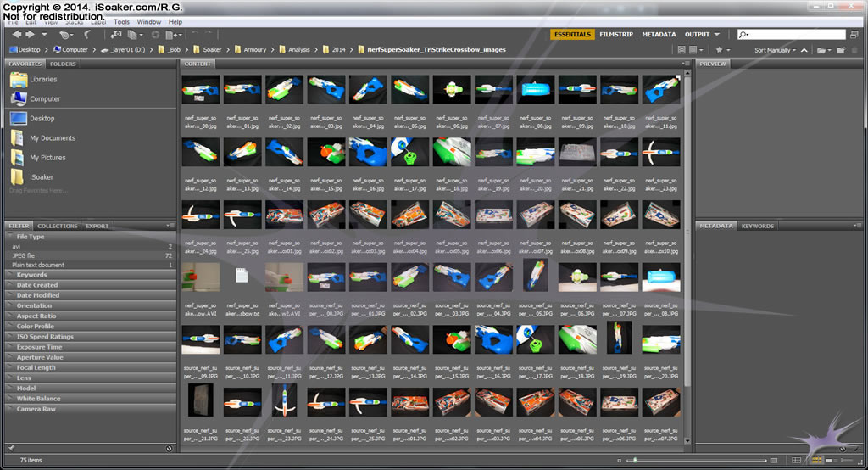Switch to the Output workspace
868x470 pixels.
(x=697, y=35)
